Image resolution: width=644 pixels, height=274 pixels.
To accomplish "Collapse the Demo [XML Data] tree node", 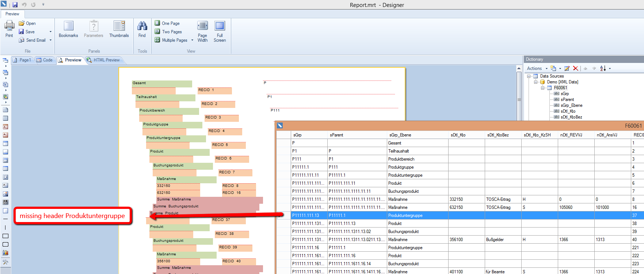I will 536,82.
